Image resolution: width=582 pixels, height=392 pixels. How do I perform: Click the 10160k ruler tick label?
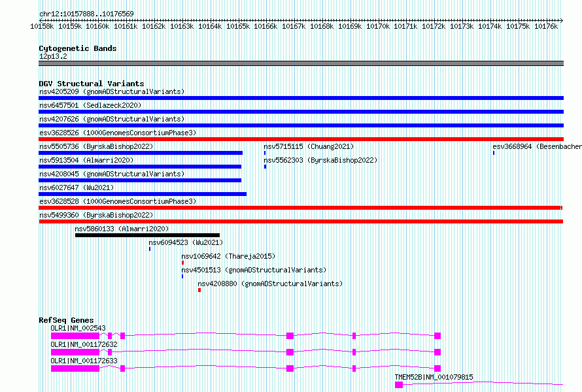pos(97,26)
